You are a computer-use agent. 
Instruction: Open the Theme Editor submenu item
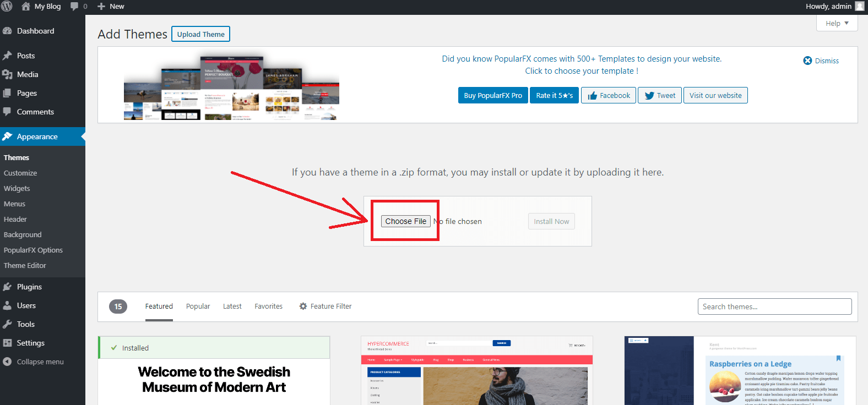click(25, 265)
